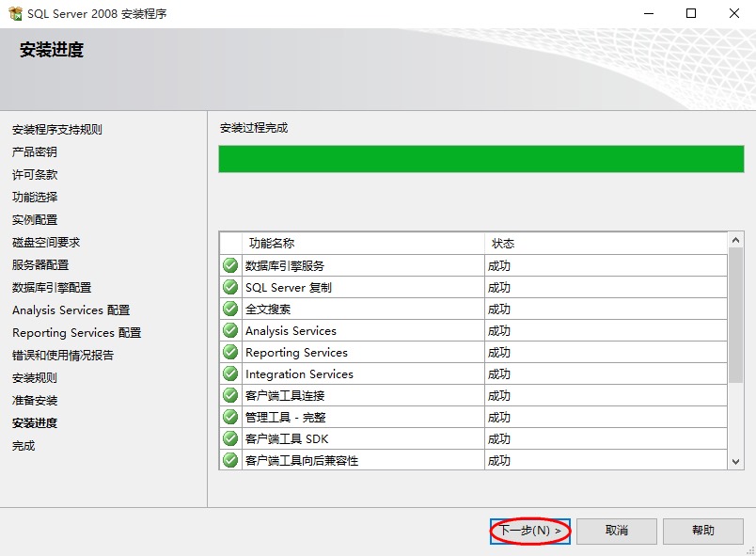Screen dimensions: 756x556
Task: Select Reporting Services 配置 step in sidebar
Action: coord(77,333)
